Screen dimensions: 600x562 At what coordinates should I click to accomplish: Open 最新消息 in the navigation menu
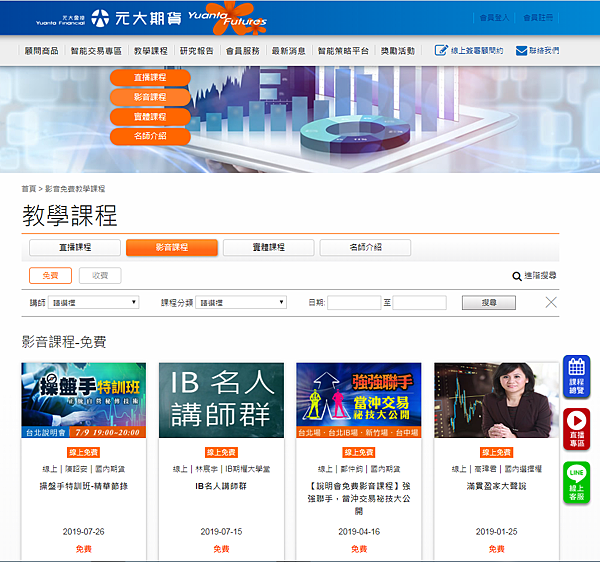pos(289,50)
